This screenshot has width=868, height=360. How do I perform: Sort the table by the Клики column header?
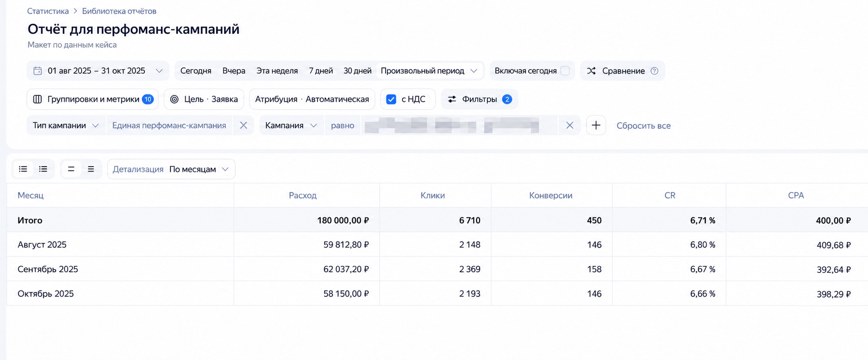coord(432,195)
